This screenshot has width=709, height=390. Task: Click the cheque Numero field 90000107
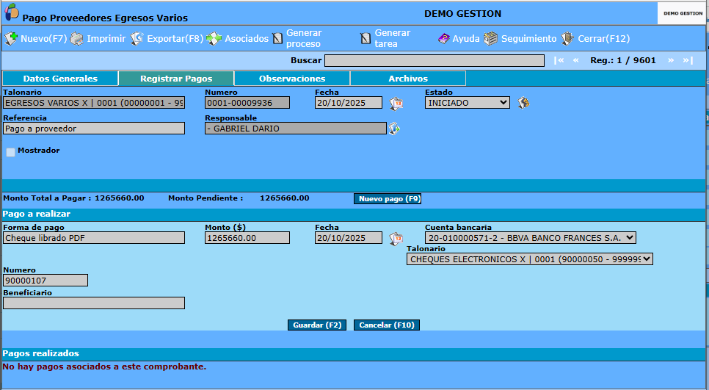tap(45, 281)
